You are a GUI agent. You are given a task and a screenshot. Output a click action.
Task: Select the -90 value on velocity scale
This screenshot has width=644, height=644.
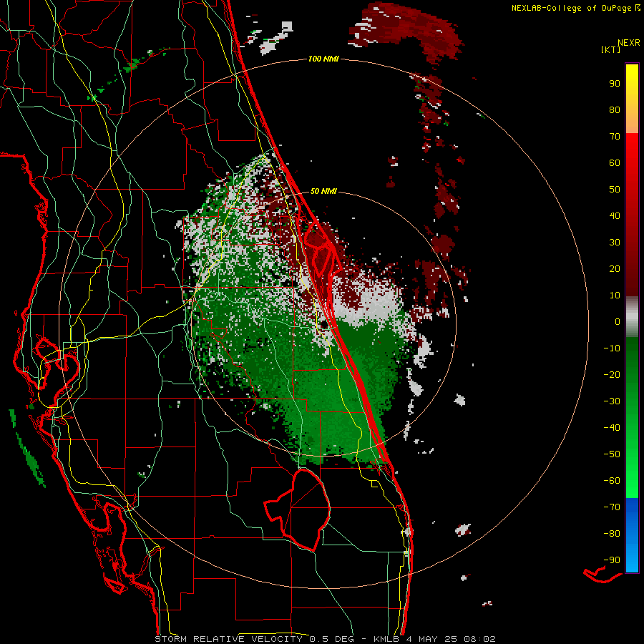612,560
